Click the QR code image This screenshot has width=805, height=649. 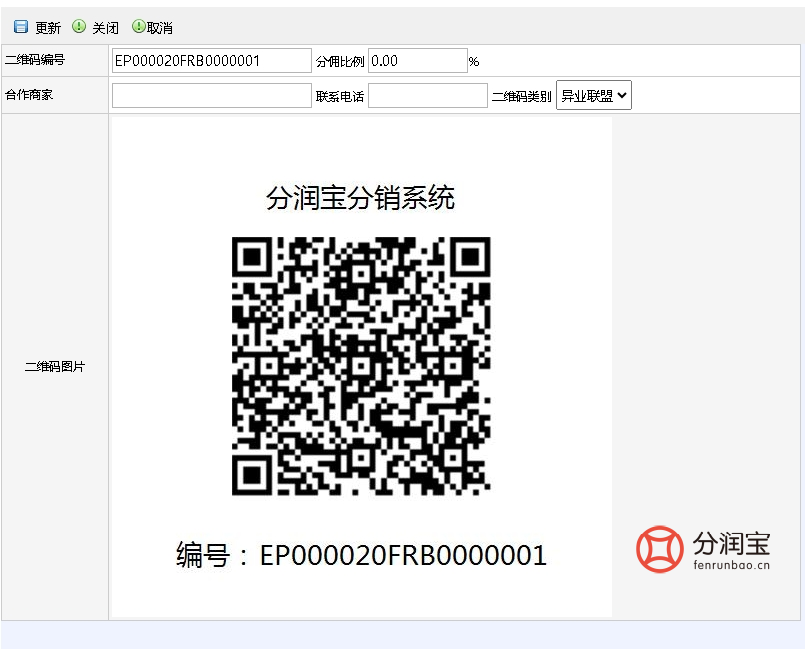click(361, 366)
